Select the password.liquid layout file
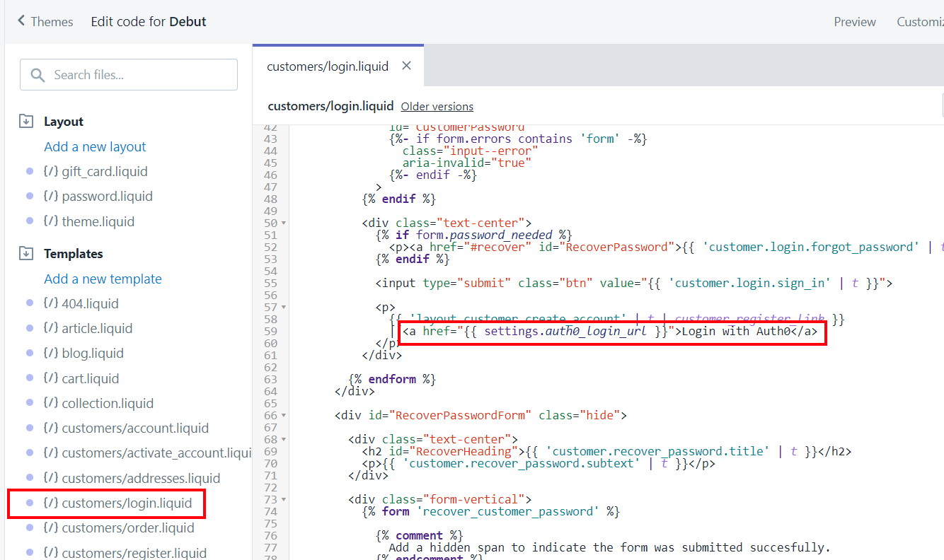 (107, 197)
